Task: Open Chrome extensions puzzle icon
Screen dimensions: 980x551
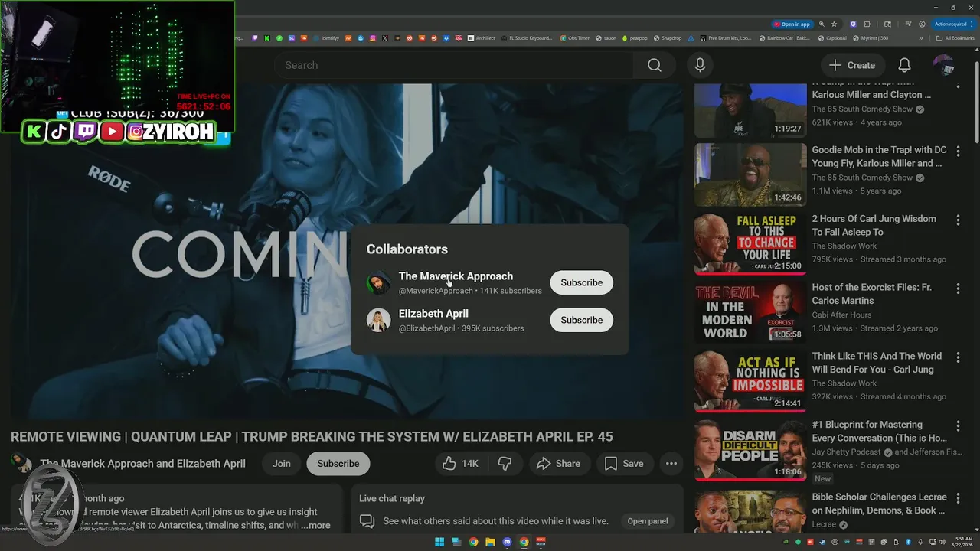Action: click(867, 24)
